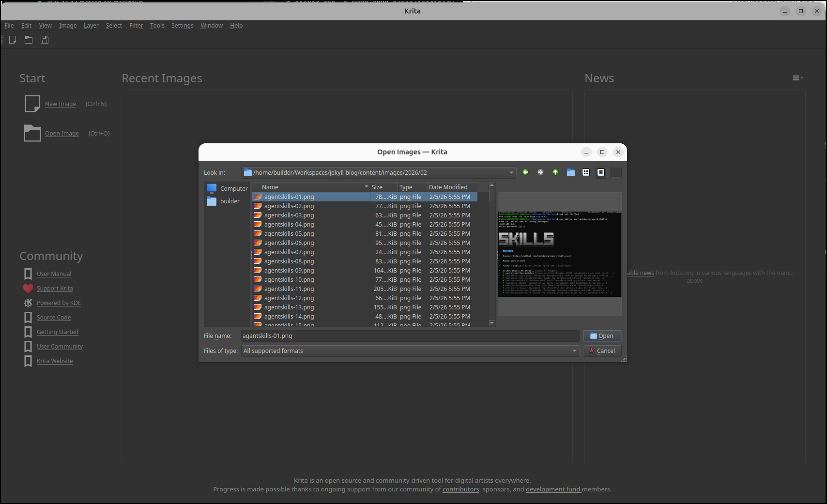This screenshot has width=827, height=504.
Task: Open the News hamburger menu
Action: (x=797, y=78)
